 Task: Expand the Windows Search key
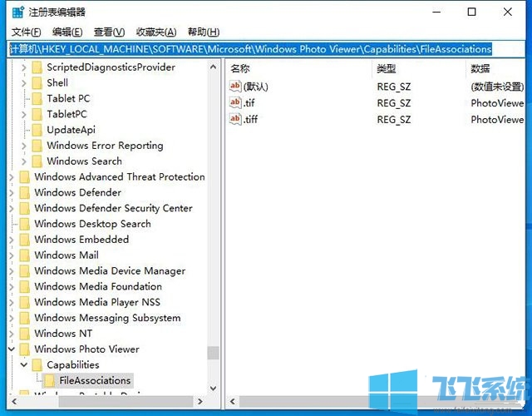[x=24, y=161]
